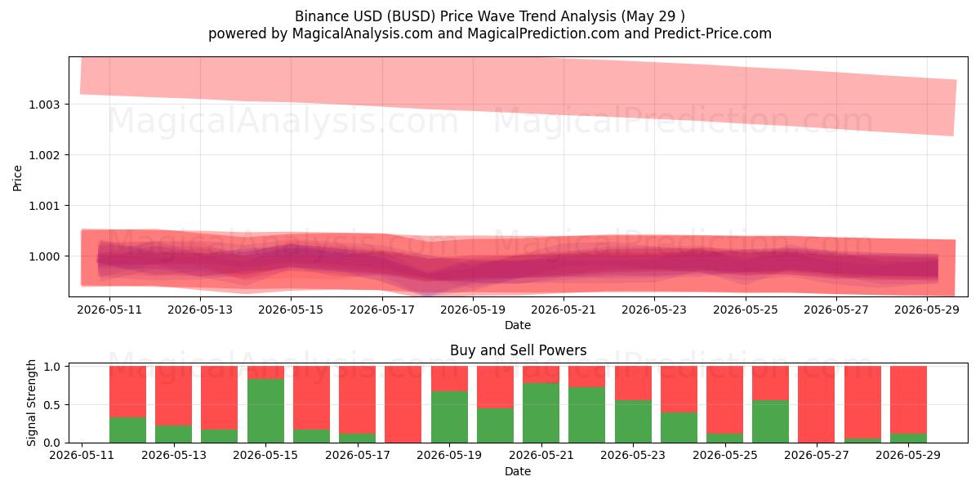Click 2026-05-11 on the price chart axis
Viewport: 980px width, 490px height.
[x=109, y=310]
